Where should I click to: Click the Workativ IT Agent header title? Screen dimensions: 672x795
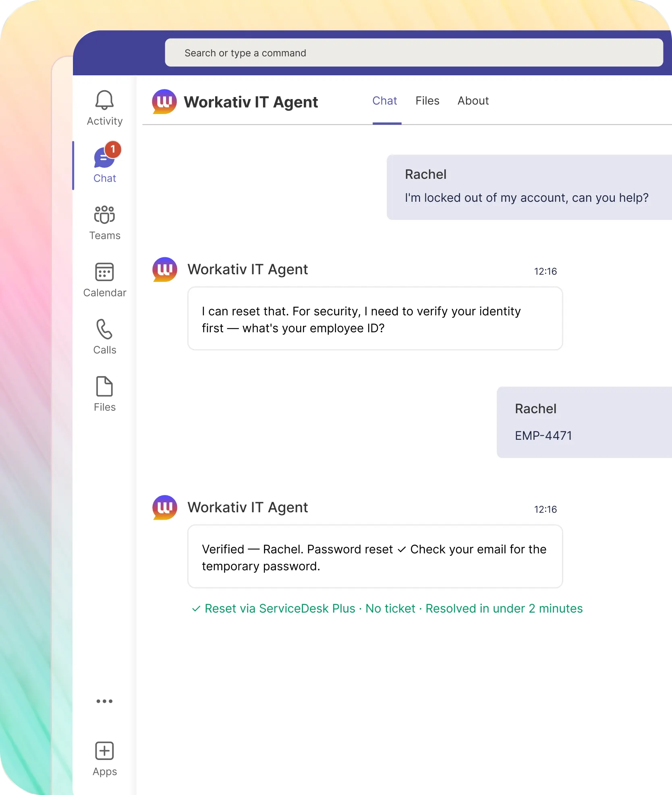click(x=251, y=102)
